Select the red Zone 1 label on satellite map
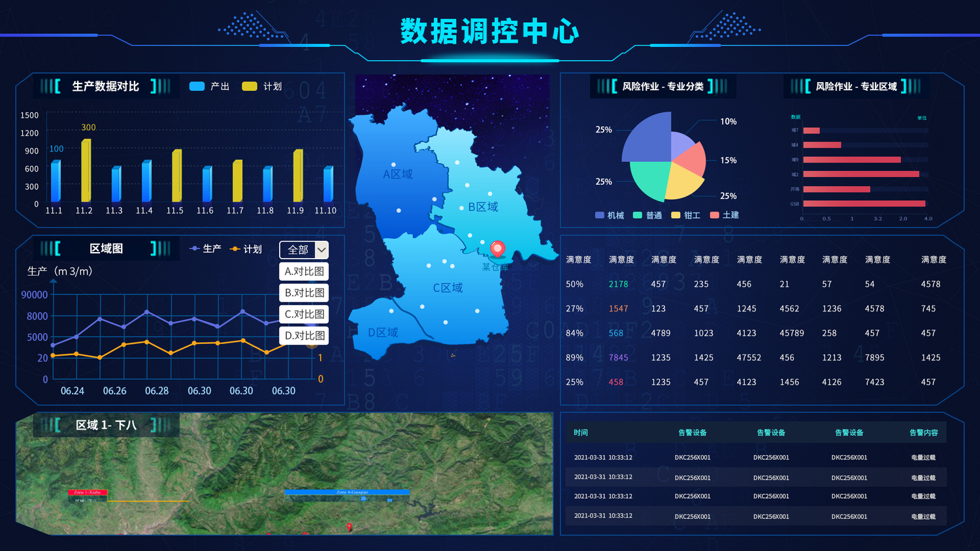Image resolution: width=980 pixels, height=551 pixels. 88,492
